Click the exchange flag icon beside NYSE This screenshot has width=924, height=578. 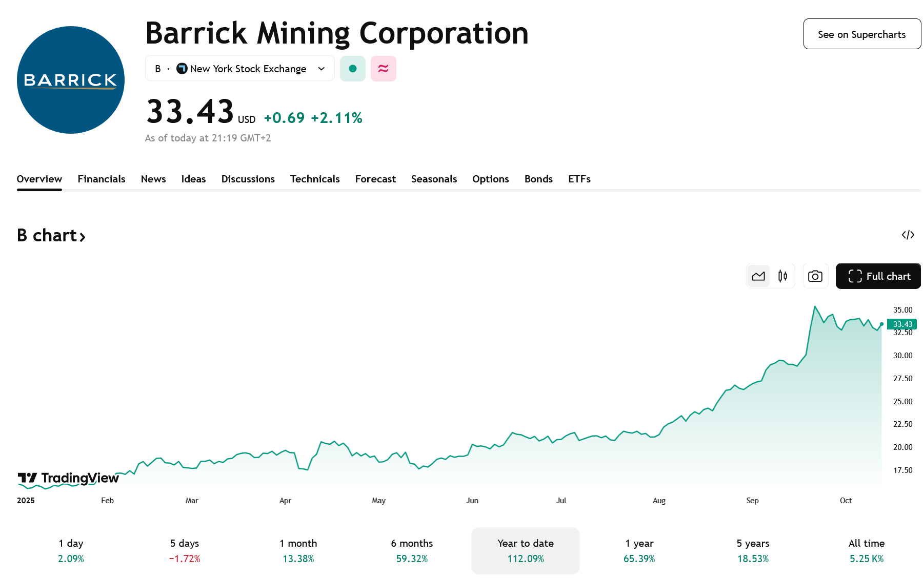pos(182,68)
